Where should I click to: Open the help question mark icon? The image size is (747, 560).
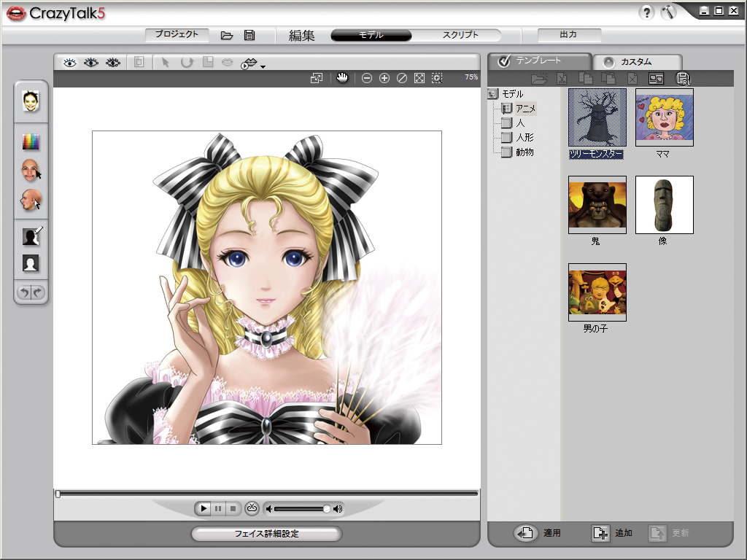pyautogui.click(x=646, y=12)
